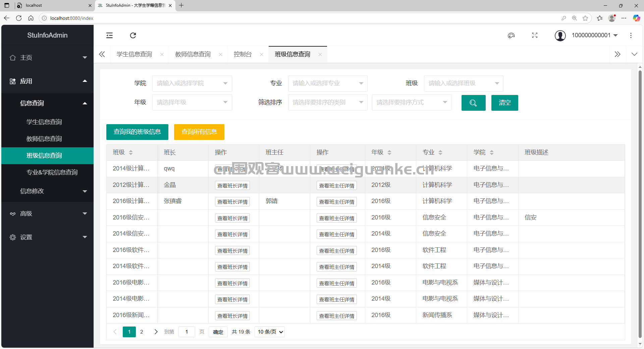644x349 pixels.
Task: Switch to the 学生信息查询 page tab
Action: [134, 54]
